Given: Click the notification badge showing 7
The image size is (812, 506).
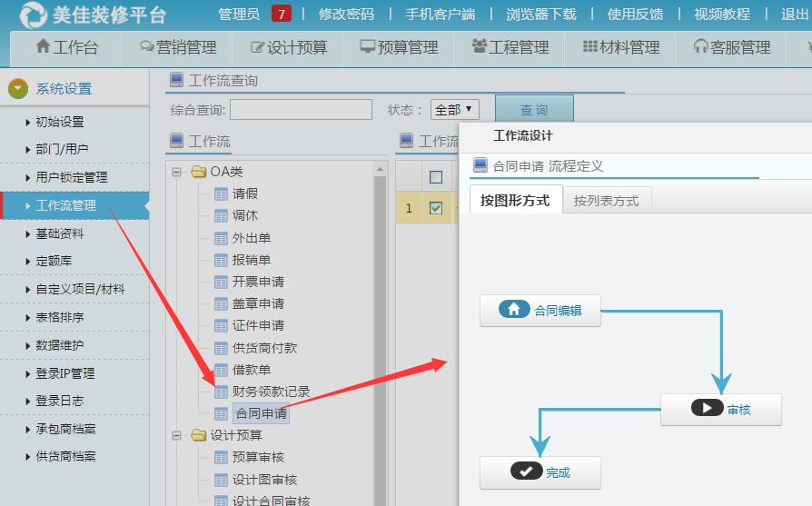Looking at the screenshot, I should pyautogui.click(x=282, y=14).
